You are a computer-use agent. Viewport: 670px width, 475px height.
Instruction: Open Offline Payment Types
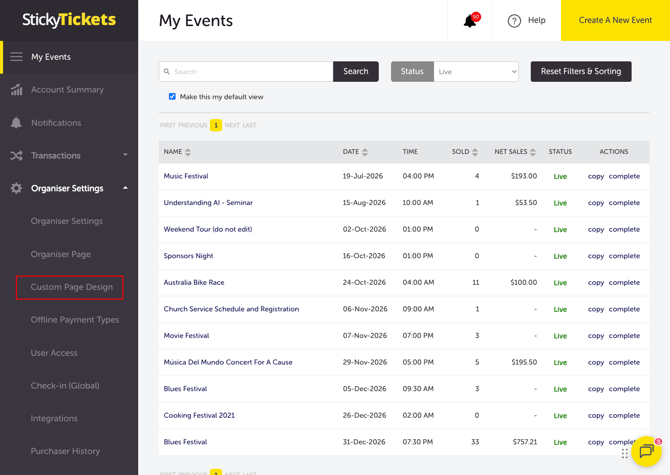click(75, 320)
